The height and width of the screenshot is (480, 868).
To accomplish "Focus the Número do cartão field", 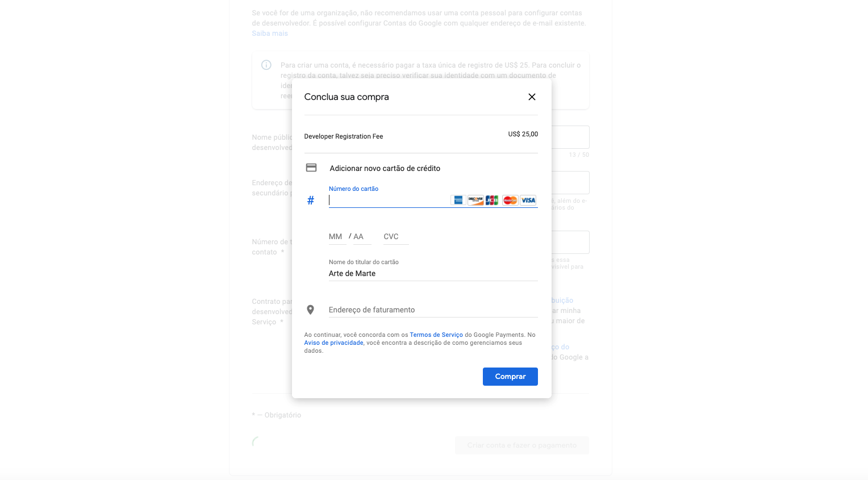I will pos(389,200).
